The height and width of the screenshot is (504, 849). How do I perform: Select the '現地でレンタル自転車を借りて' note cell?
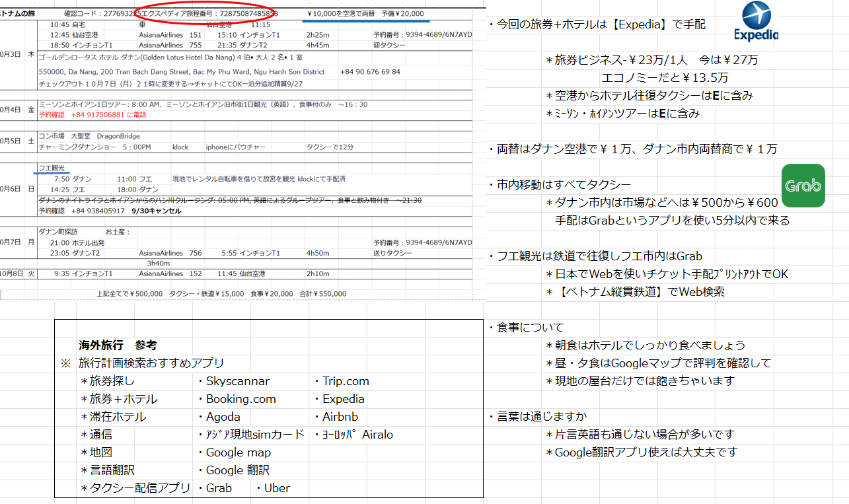click(x=259, y=178)
